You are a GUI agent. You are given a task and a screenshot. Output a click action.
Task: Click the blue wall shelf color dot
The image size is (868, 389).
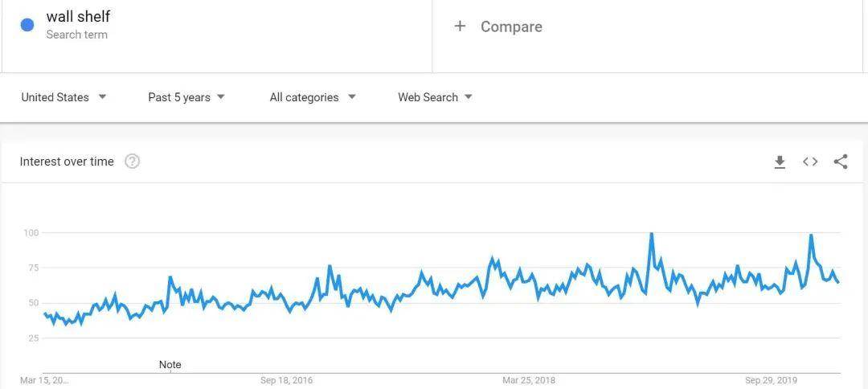(27, 25)
